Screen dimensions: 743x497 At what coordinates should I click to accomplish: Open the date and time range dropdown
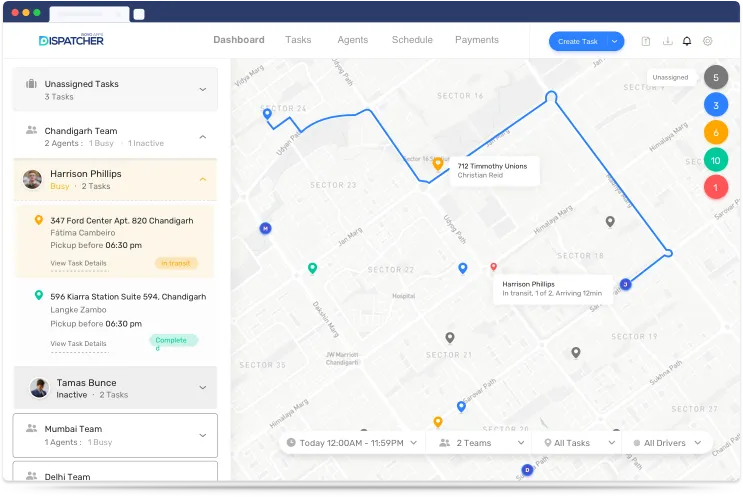click(351, 442)
